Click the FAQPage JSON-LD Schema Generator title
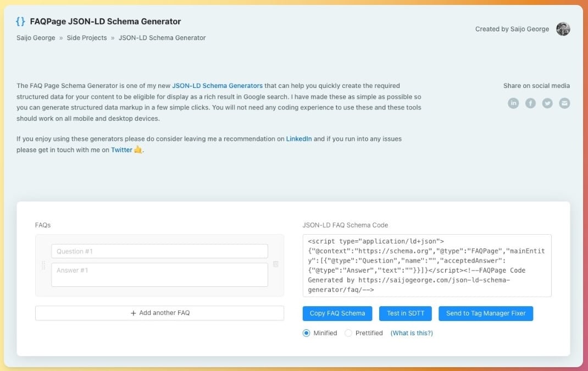Image resolution: width=588 pixels, height=371 pixels. [106, 21]
